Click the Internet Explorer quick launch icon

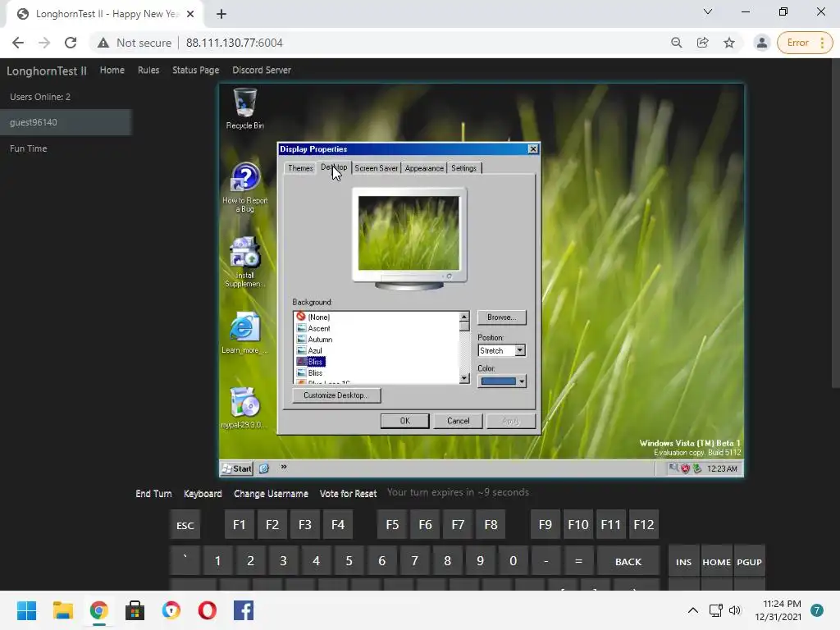263,468
